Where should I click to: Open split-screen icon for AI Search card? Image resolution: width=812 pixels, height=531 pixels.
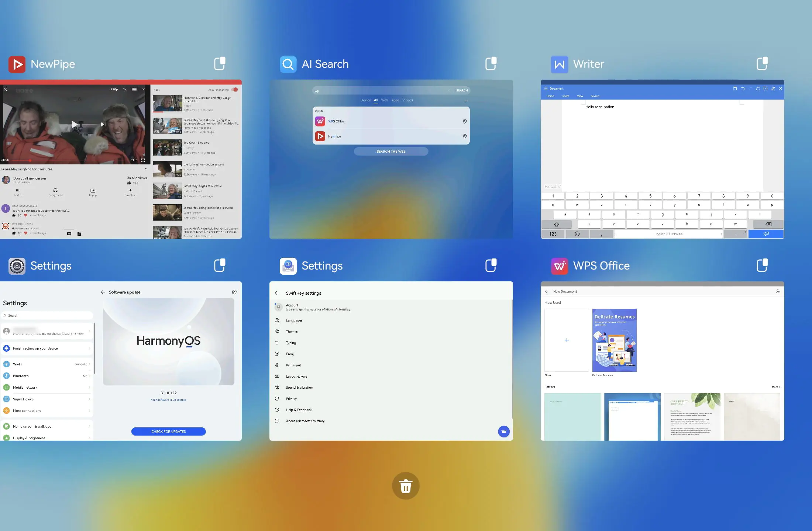pyautogui.click(x=491, y=63)
